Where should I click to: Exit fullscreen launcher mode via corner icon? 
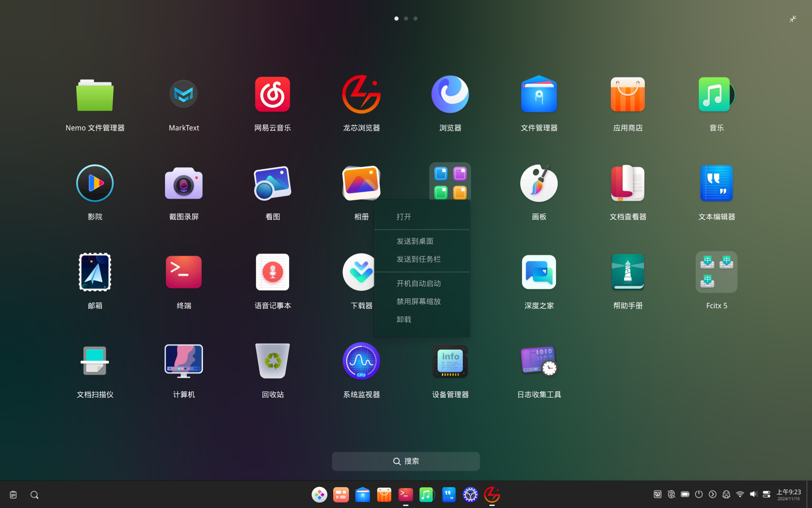coord(793,19)
